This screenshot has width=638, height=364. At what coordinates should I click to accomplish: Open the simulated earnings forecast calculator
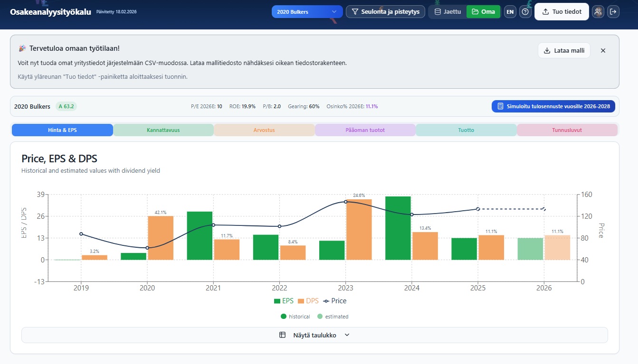(553, 106)
